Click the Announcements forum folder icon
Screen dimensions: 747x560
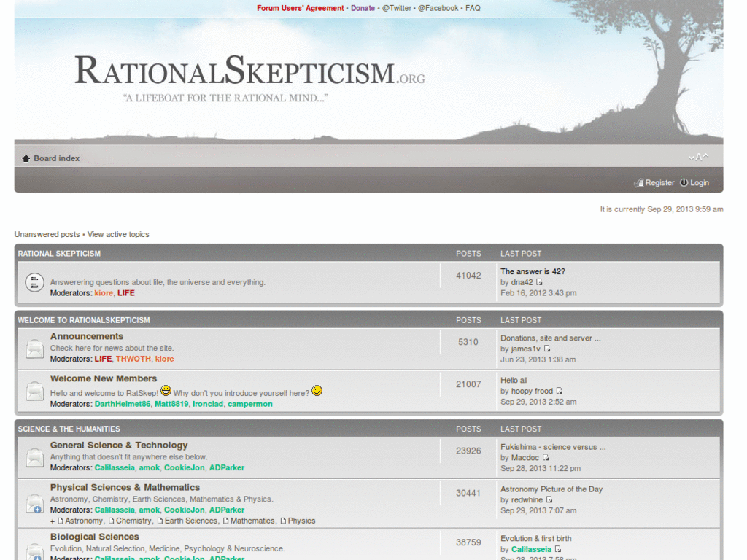34,349
